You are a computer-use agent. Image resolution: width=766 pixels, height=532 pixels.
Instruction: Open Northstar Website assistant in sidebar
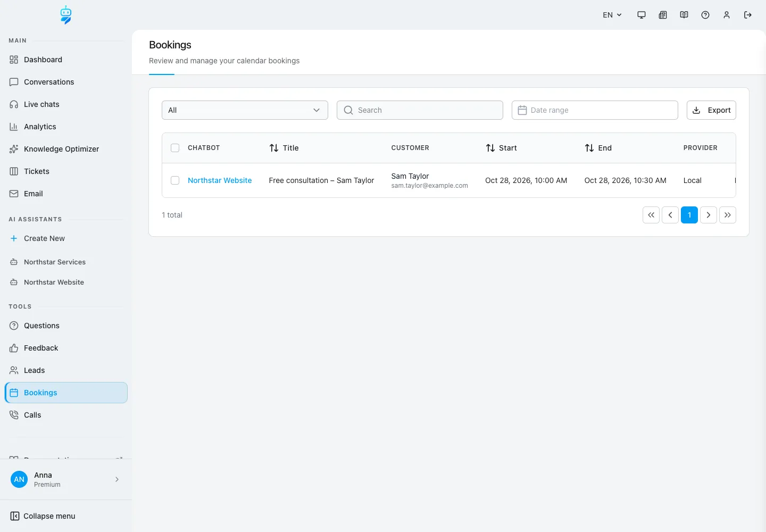(x=66, y=282)
